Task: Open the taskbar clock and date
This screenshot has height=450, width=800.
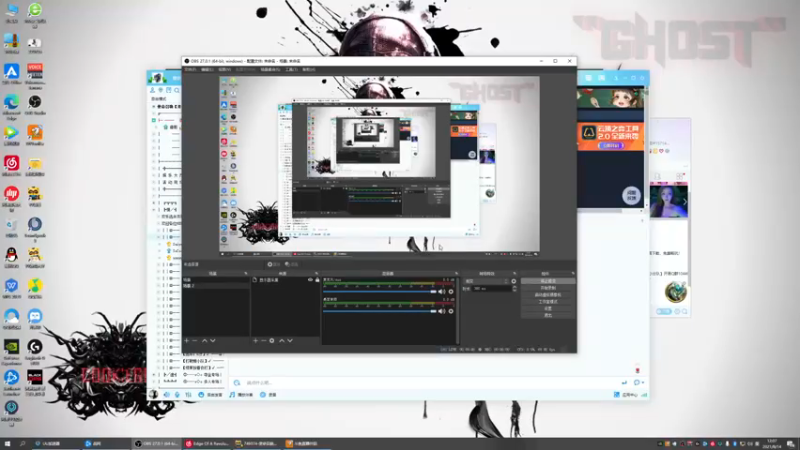Action: [x=772, y=444]
